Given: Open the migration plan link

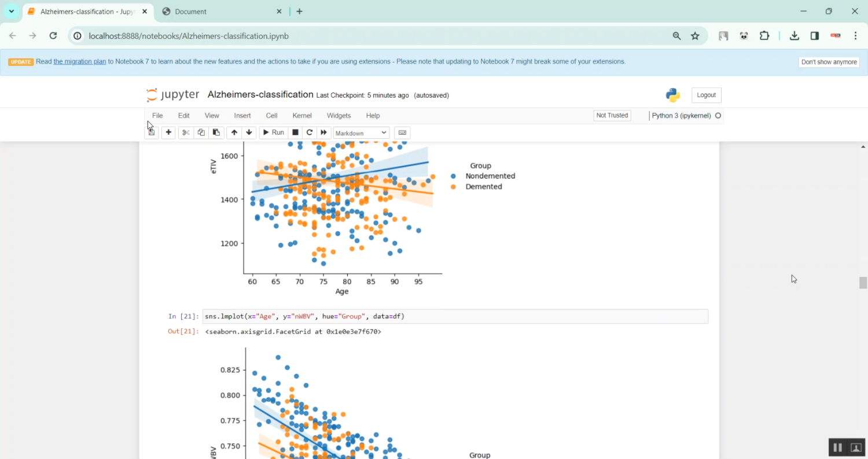Looking at the screenshot, I should [x=80, y=61].
